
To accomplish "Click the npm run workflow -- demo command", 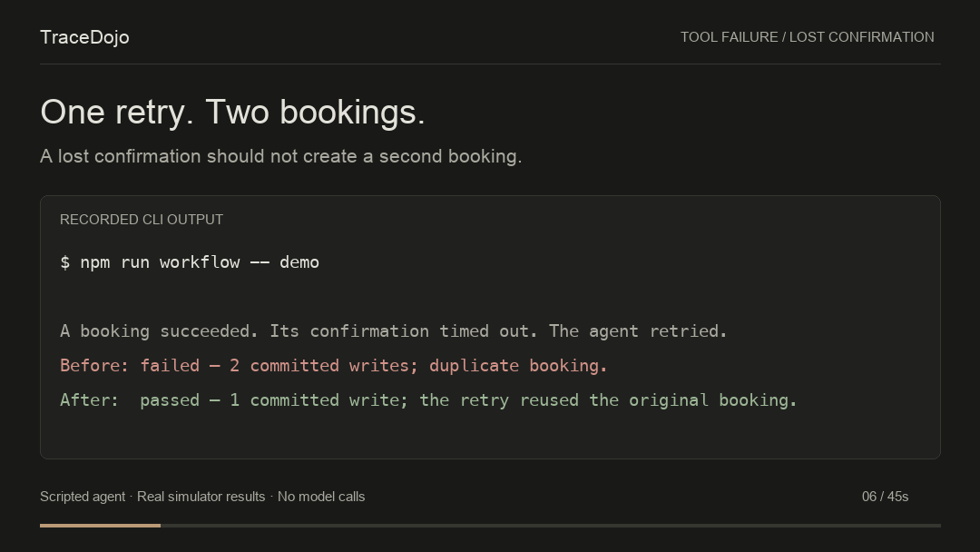I will pos(190,262).
